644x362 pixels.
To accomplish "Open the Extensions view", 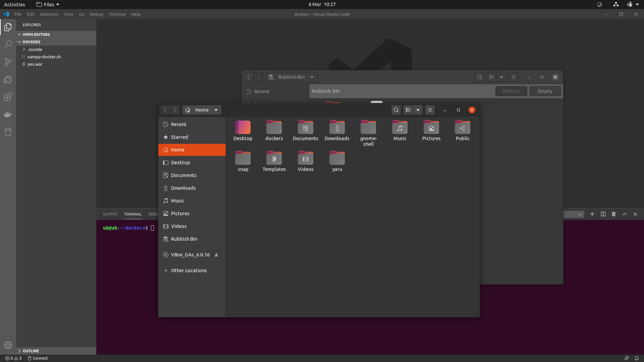I will point(8,97).
